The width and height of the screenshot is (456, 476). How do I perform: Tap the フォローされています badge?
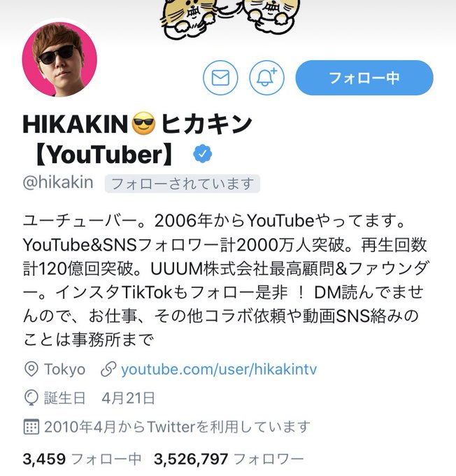[183, 183]
